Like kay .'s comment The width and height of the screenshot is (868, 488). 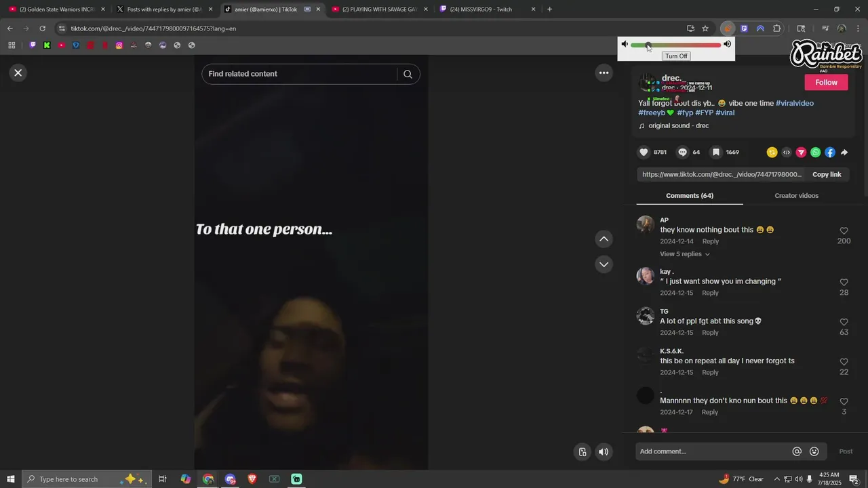[844, 283]
